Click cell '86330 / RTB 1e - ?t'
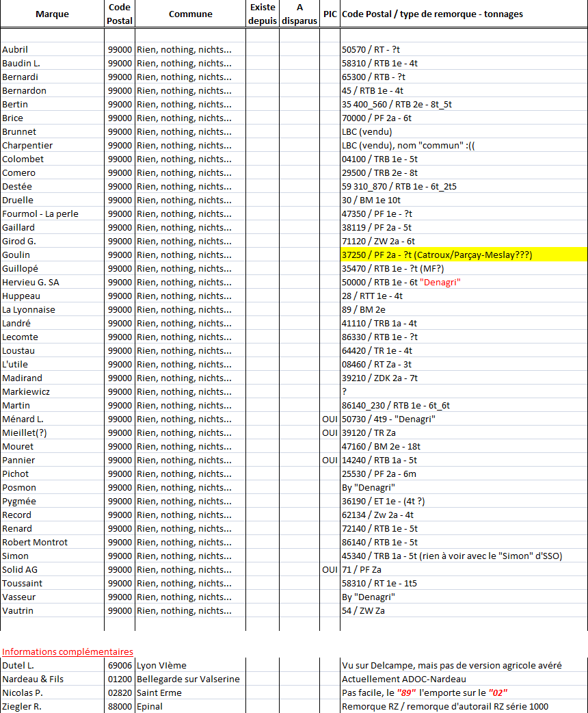Image resolution: width=588 pixels, height=713 pixels. [464, 337]
